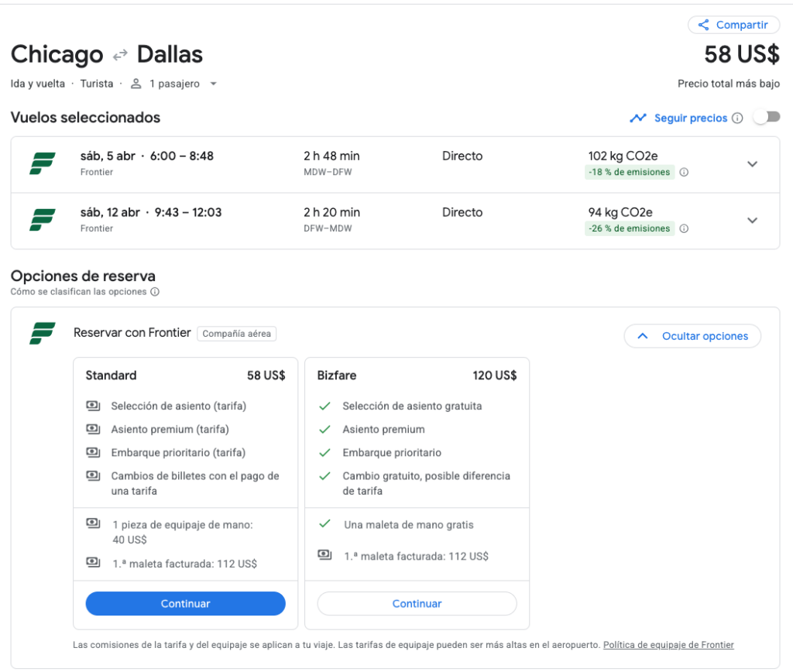Open the 1 pasajero passenger dropdown
The height and width of the screenshot is (672, 793).
[x=174, y=84]
